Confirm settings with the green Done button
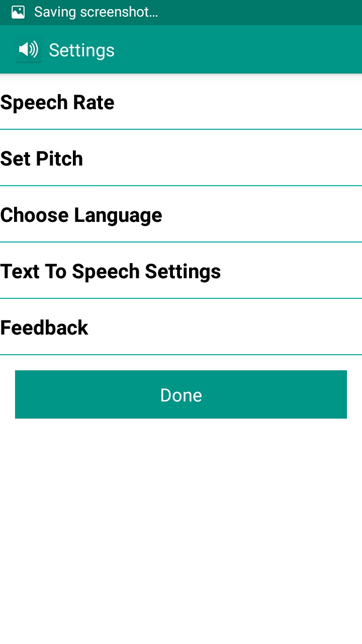 [x=181, y=394]
